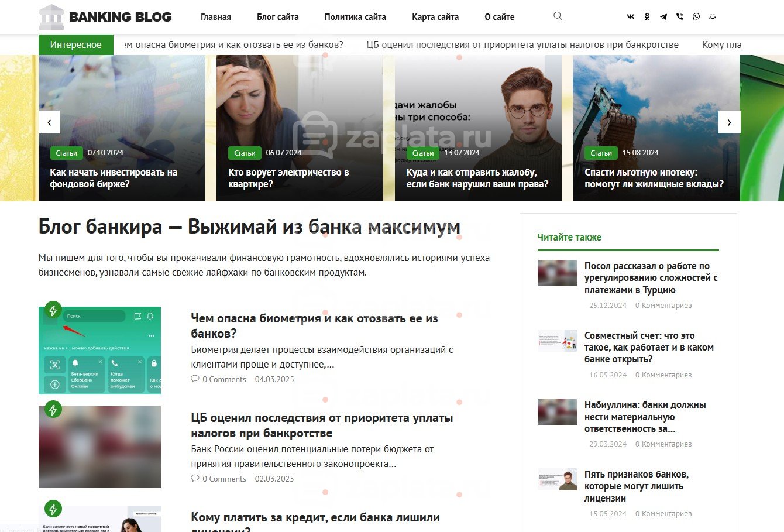Open slide 'Кто ворует электричество в квартире?'
Viewport: 784px width, 532px height.
(x=288, y=178)
